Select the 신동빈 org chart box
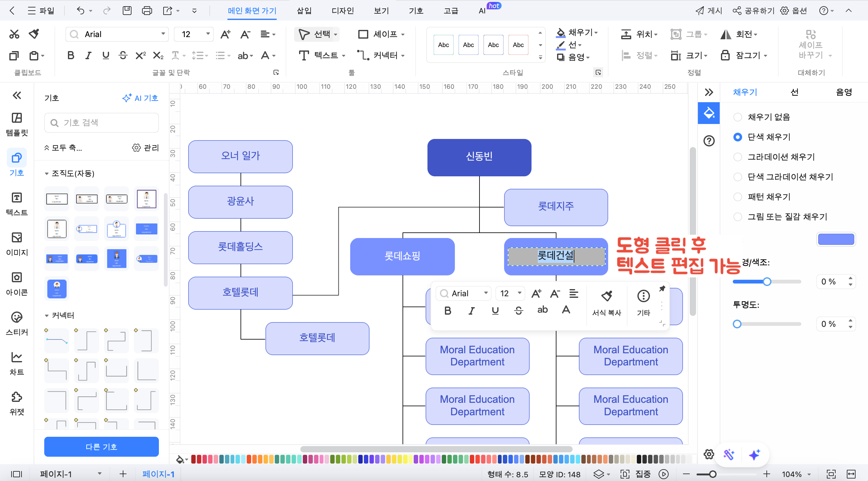The width and height of the screenshot is (868, 481). [479, 157]
